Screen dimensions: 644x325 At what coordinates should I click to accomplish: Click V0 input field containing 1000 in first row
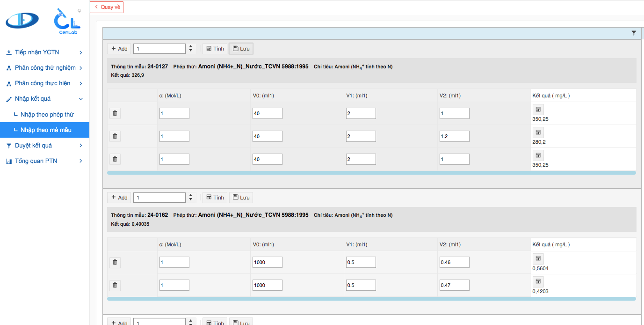(x=267, y=262)
